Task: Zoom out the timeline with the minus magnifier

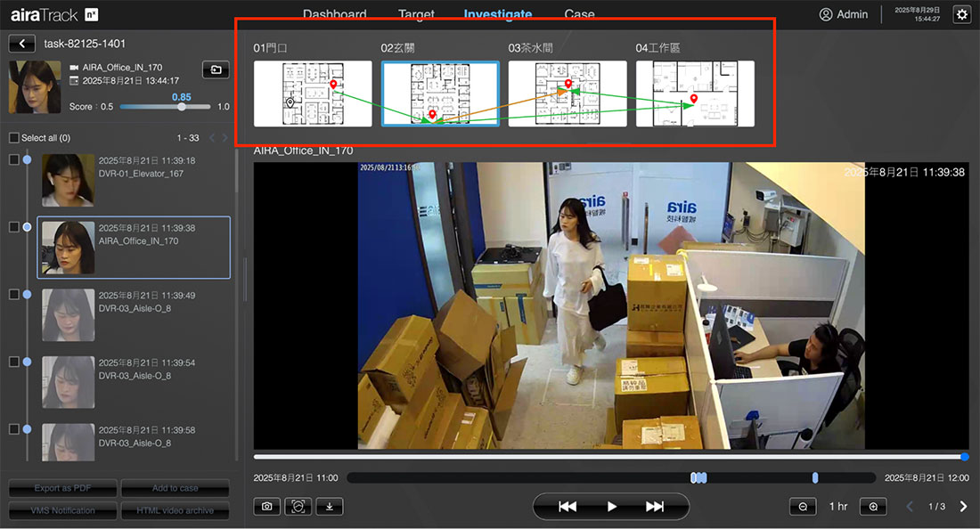Action: [x=803, y=506]
